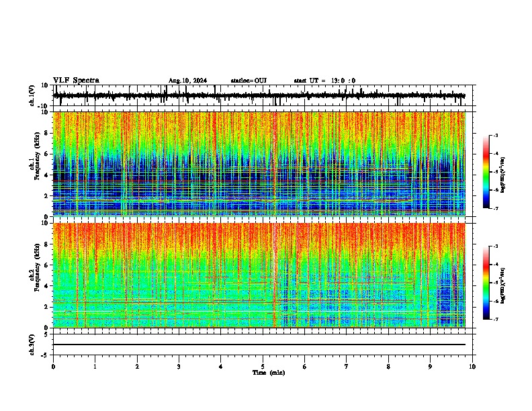Click the ch.1 waveform trace panel

click(263, 95)
